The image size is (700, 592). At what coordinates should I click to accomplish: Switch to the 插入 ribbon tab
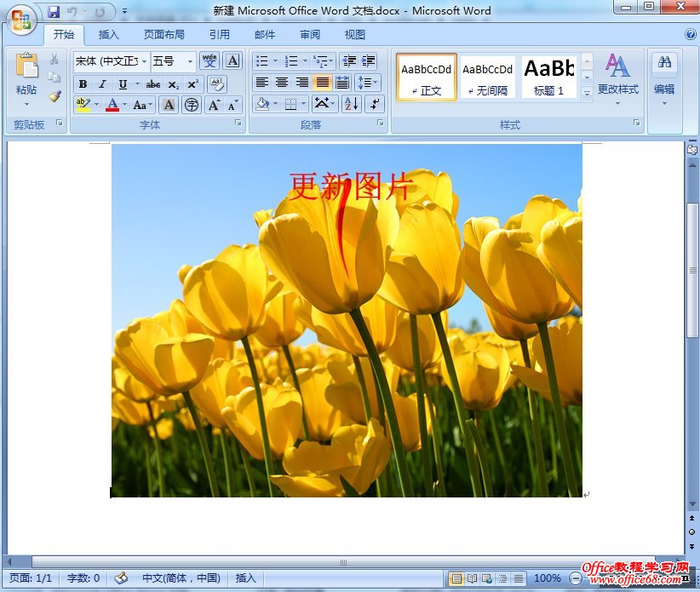point(109,35)
